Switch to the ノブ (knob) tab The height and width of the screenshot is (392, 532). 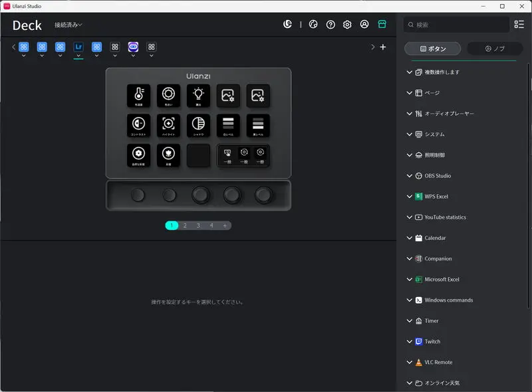(495, 49)
